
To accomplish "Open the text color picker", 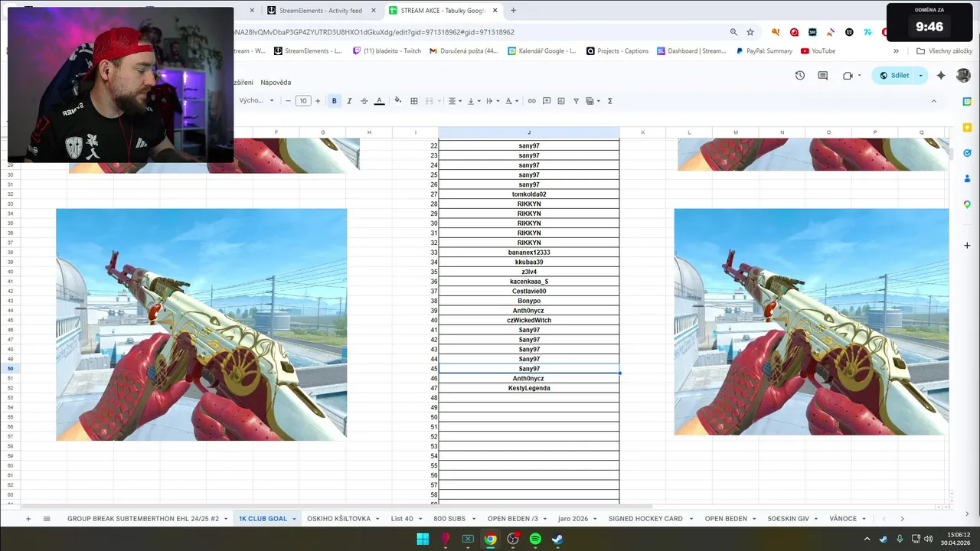I will coord(379,101).
